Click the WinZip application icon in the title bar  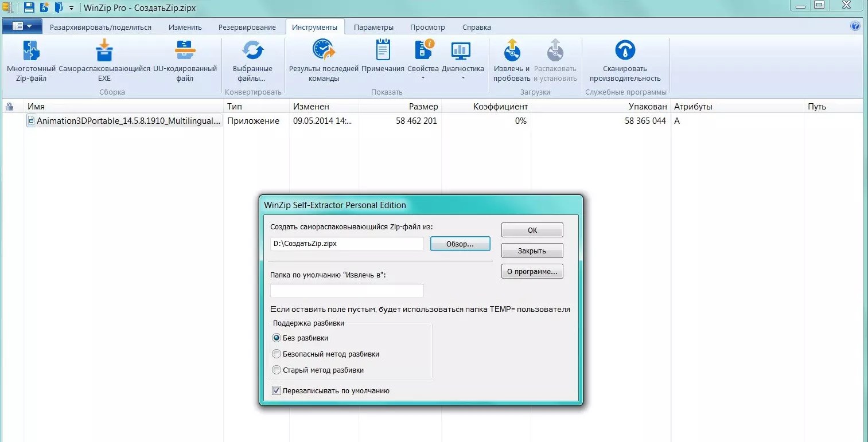(7, 7)
